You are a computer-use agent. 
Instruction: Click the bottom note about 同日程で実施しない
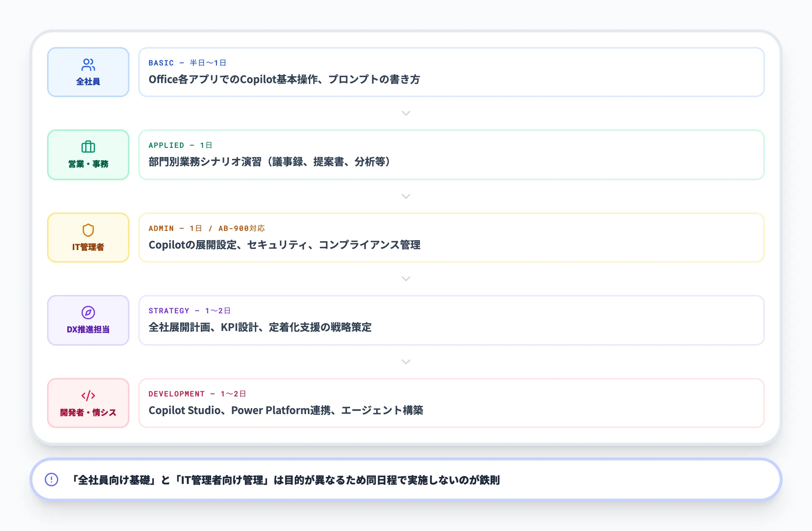pyautogui.click(x=285, y=480)
